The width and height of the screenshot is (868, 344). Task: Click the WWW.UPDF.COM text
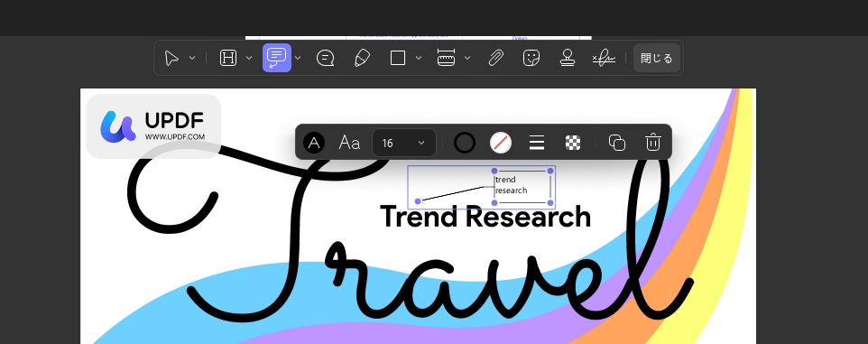click(x=175, y=137)
